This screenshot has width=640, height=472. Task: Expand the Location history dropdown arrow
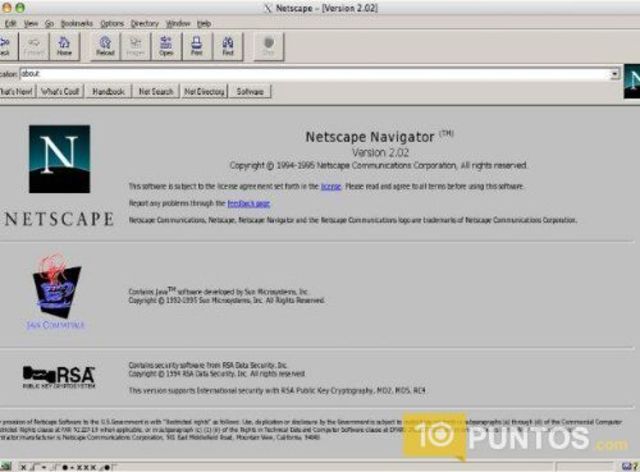[614, 74]
